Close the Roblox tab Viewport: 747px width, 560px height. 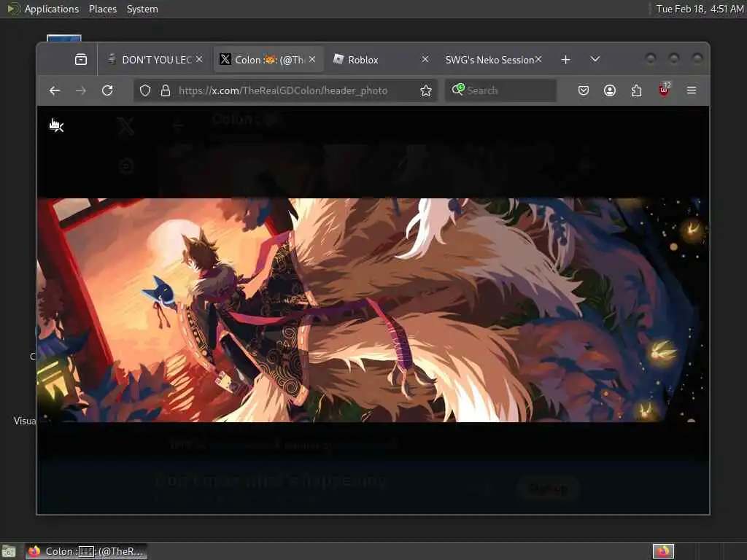(425, 59)
